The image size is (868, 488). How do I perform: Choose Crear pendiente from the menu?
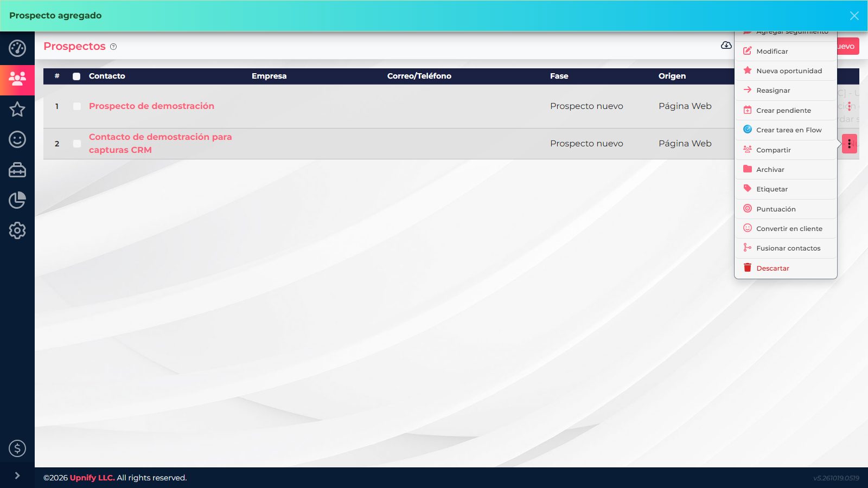[786, 111]
